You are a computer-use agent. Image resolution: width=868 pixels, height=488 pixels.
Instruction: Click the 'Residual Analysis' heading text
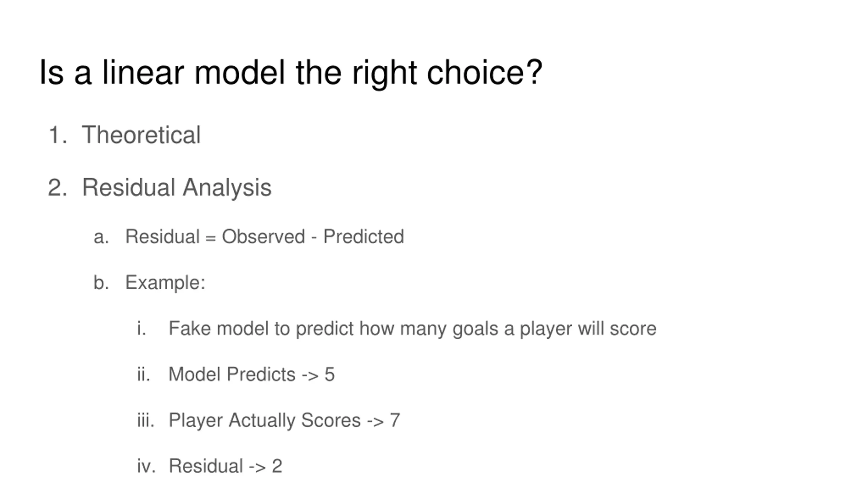point(177,188)
